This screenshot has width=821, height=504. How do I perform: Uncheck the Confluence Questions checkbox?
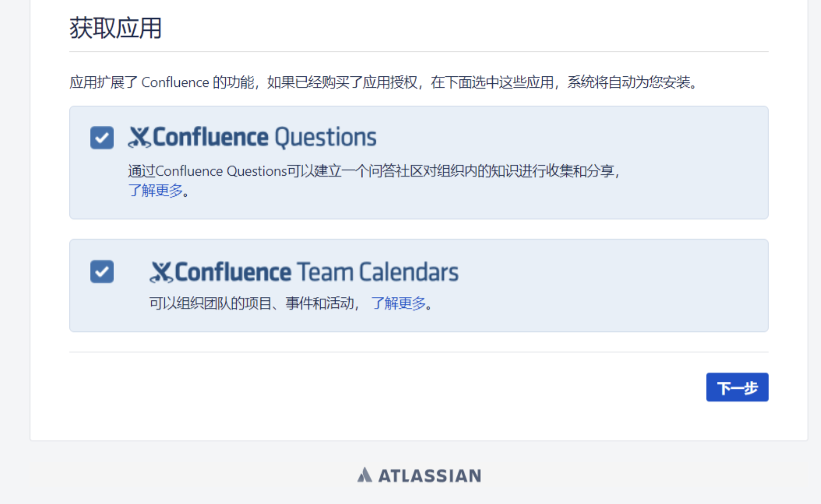pyautogui.click(x=102, y=138)
